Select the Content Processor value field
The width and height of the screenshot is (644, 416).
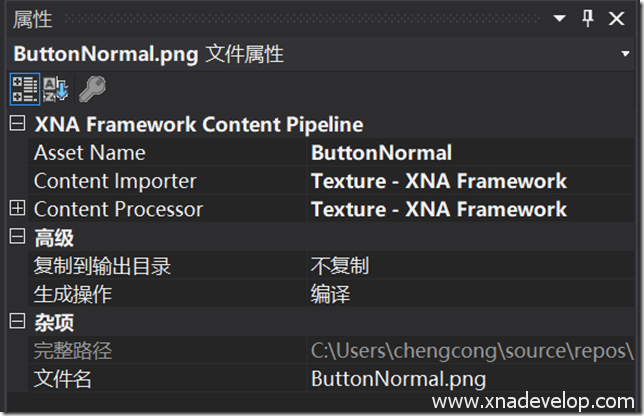(x=438, y=209)
